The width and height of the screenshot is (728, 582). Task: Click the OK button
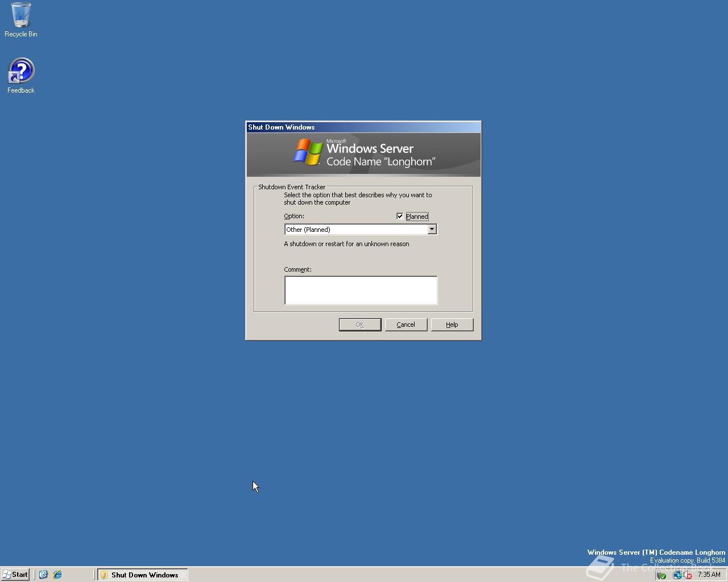(x=360, y=325)
